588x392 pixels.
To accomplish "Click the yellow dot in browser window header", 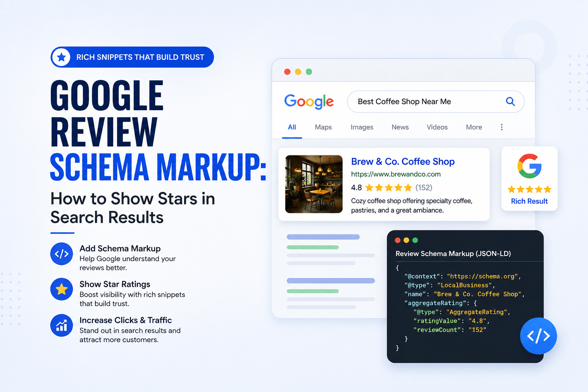I will (298, 72).
